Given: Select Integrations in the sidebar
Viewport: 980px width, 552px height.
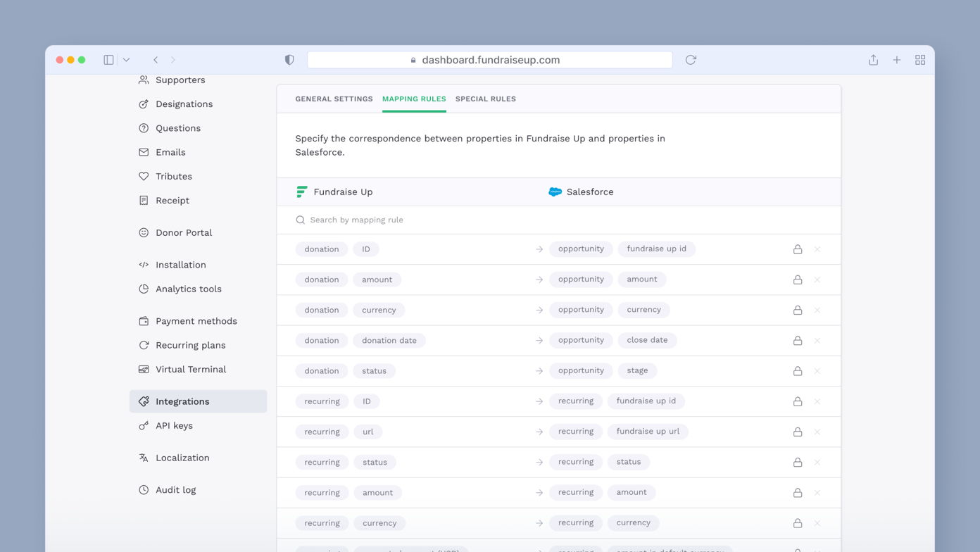Looking at the screenshot, I should pos(183,401).
